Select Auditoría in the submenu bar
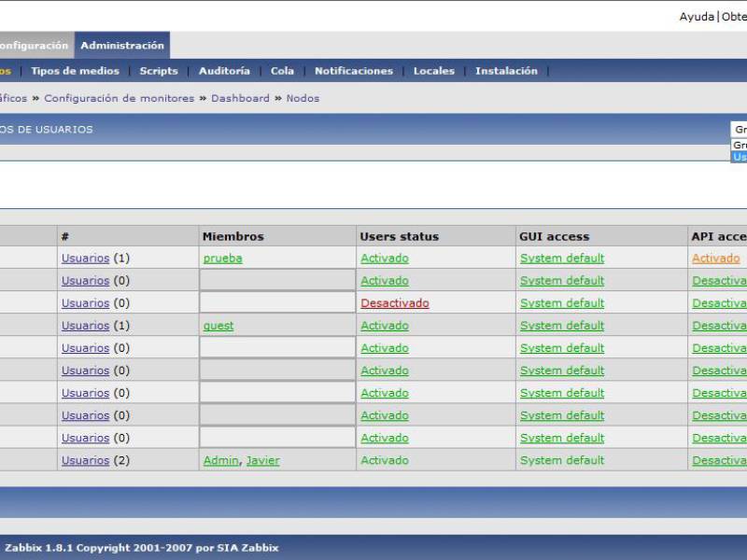The image size is (747, 560). (224, 71)
